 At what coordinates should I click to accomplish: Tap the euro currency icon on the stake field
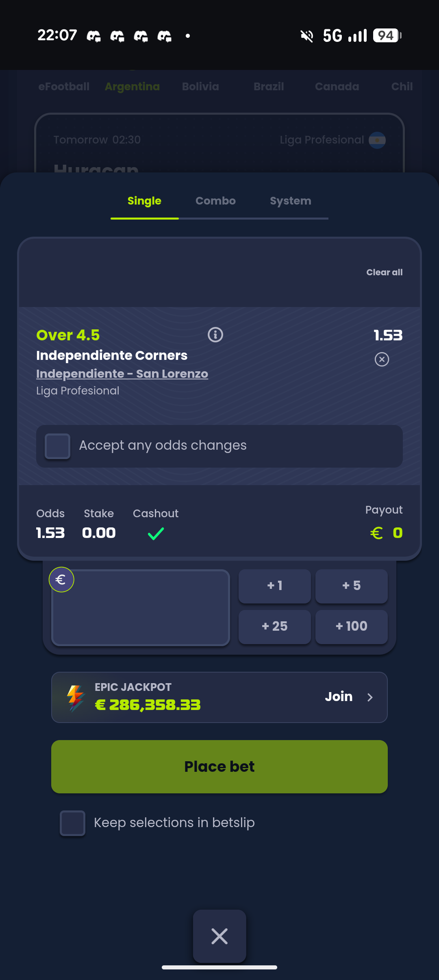point(61,579)
